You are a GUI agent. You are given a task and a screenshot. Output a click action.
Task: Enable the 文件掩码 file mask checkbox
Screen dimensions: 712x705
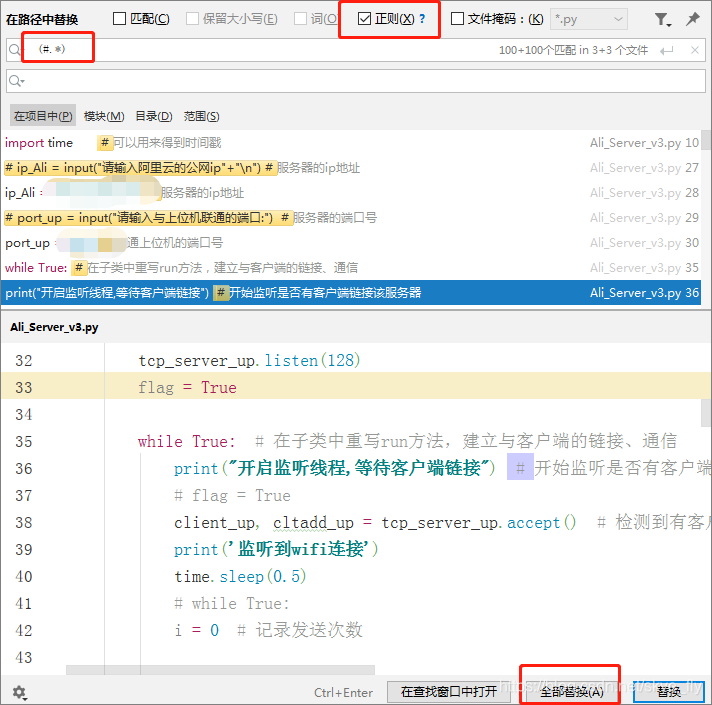(x=457, y=19)
